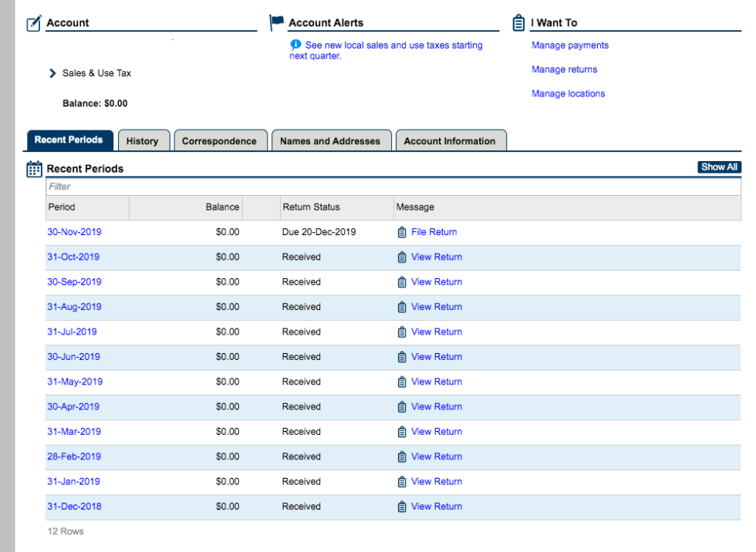Sort the table by Period column header
This screenshot has width=756, height=552.
tap(62, 207)
